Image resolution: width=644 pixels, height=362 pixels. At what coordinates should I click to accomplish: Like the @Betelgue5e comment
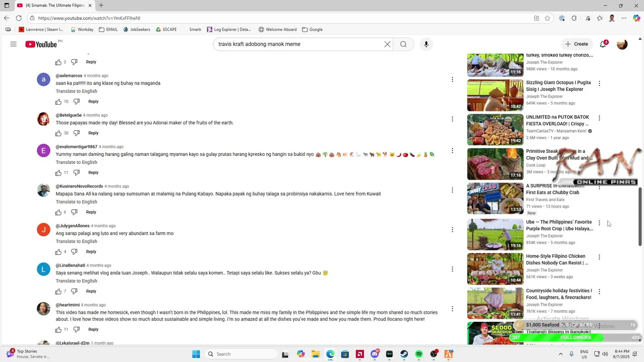(58, 133)
